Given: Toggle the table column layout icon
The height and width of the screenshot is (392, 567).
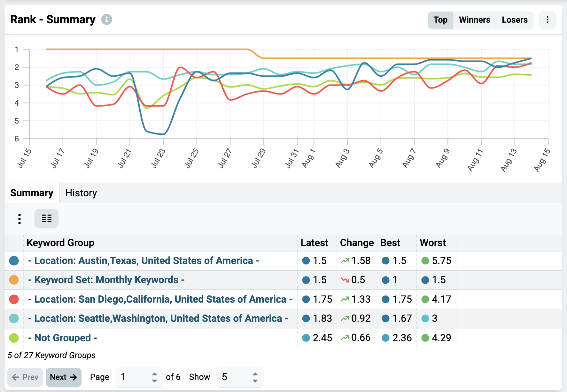Looking at the screenshot, I should [47, 218].
